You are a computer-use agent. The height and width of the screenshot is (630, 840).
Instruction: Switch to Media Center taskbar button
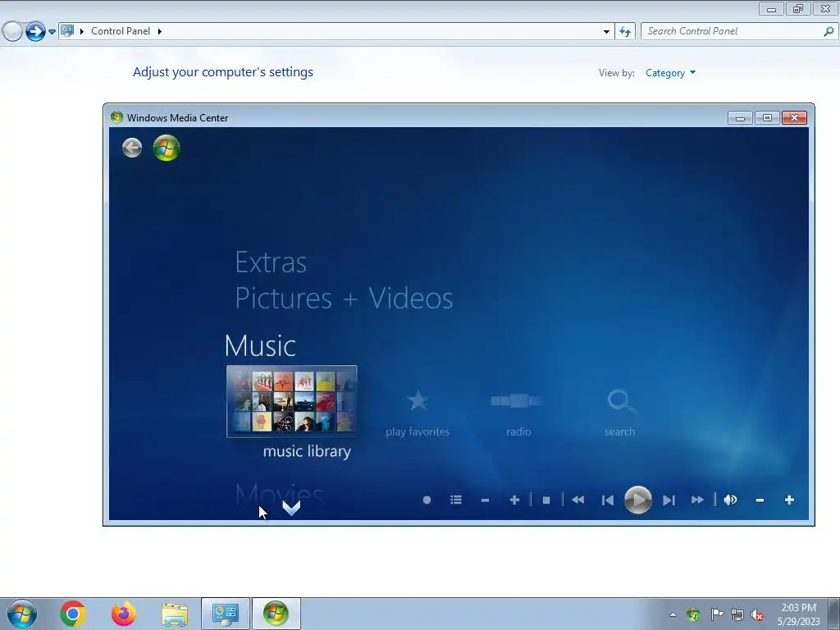[276, 614]
